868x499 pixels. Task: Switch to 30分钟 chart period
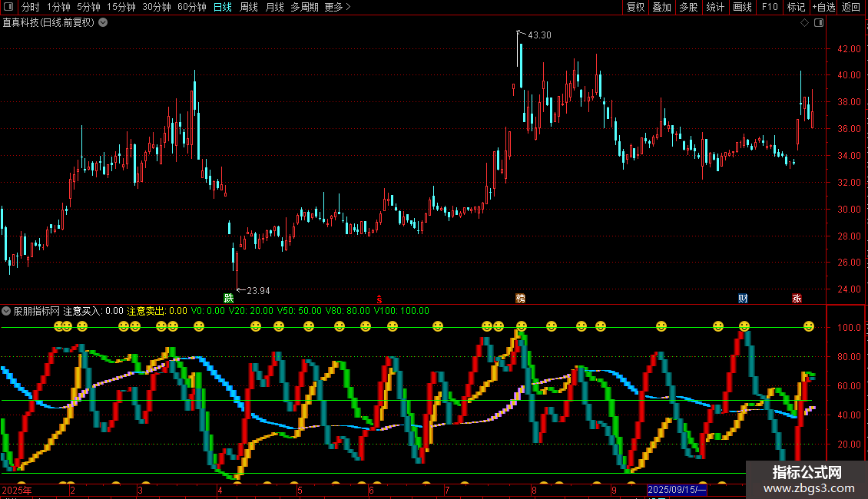[x=157, y=7]
